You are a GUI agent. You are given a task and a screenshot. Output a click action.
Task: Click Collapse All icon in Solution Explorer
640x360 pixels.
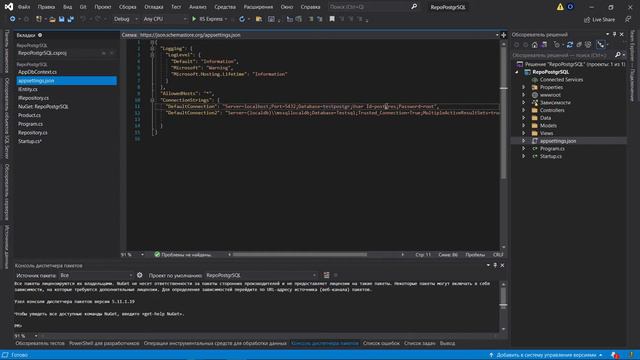(579, 44)
